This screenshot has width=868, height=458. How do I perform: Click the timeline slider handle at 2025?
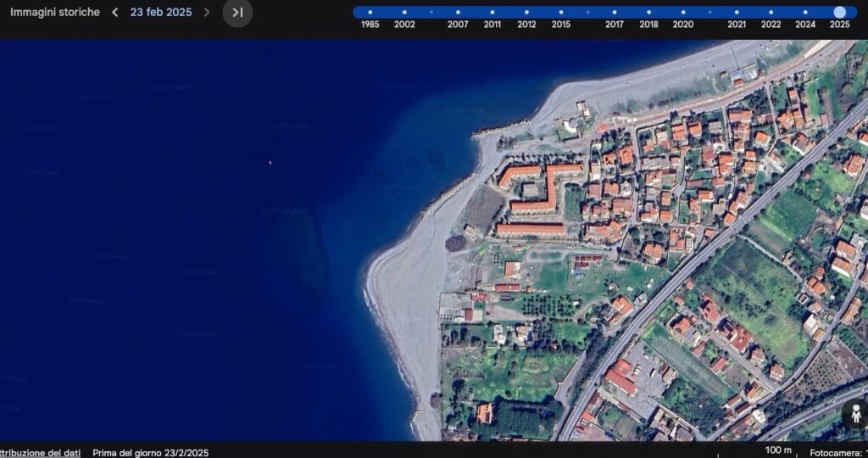click(839, 12)
